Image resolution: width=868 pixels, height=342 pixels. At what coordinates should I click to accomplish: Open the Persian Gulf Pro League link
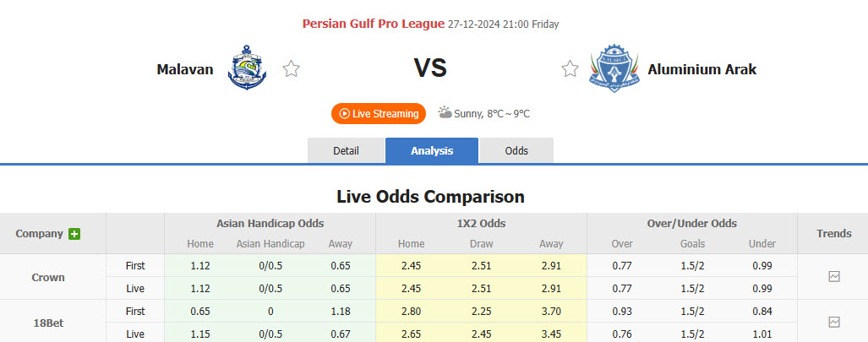point(373,24)
